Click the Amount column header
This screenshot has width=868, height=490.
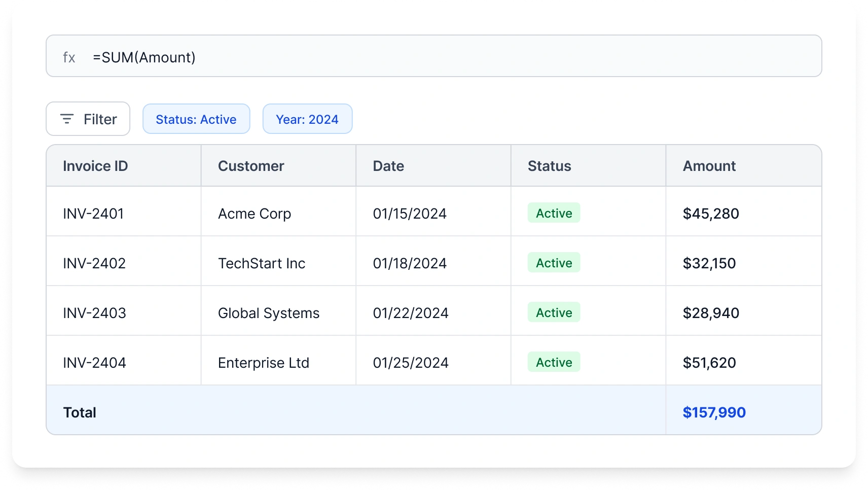point(744,166)
